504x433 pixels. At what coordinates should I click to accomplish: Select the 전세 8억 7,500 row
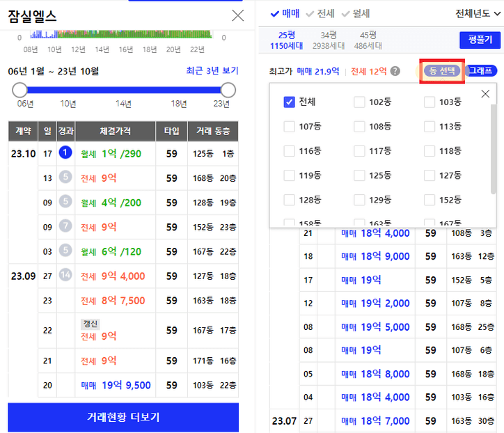click(x=139, y=301)
